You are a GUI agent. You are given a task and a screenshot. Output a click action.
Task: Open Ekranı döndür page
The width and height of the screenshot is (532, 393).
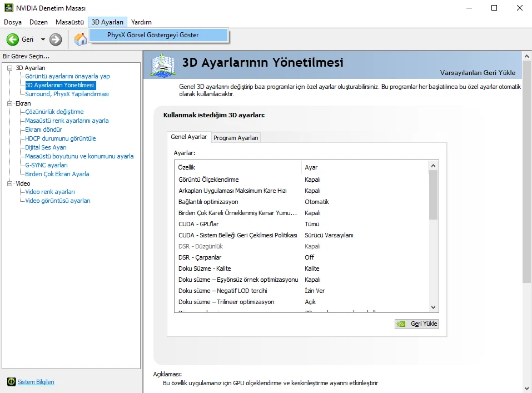click(43, 130)
